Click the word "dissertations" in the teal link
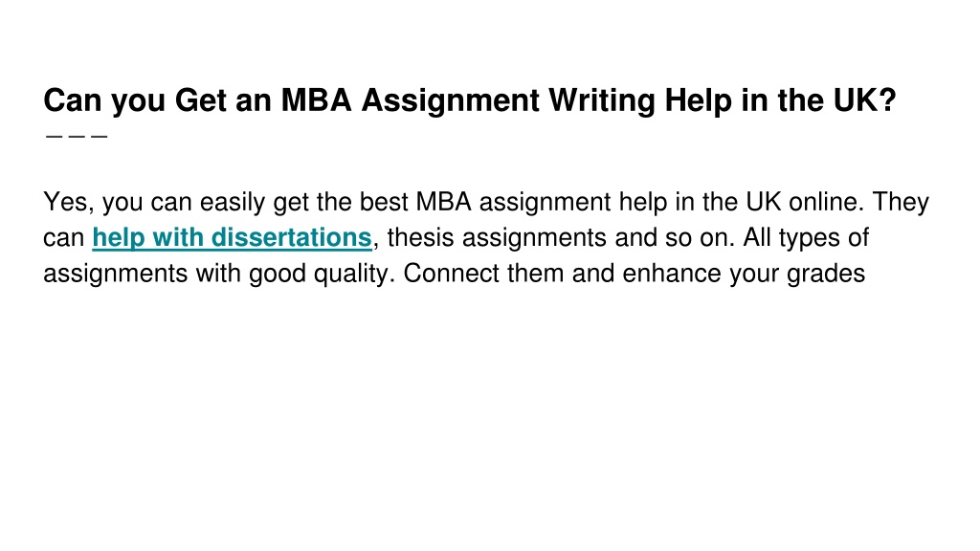This screenshot has width=980, height=551. (291, 238)
